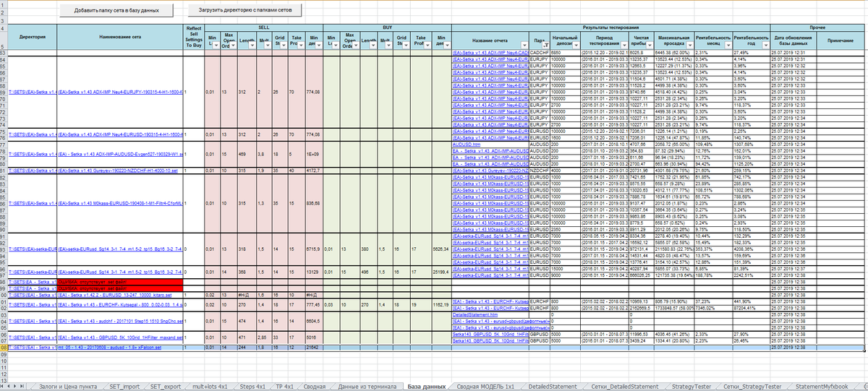The height and width of the screenshot is (391, 868).
Task: Open the NZDCHF row's Gureyev report link
Action: (490, 170)
